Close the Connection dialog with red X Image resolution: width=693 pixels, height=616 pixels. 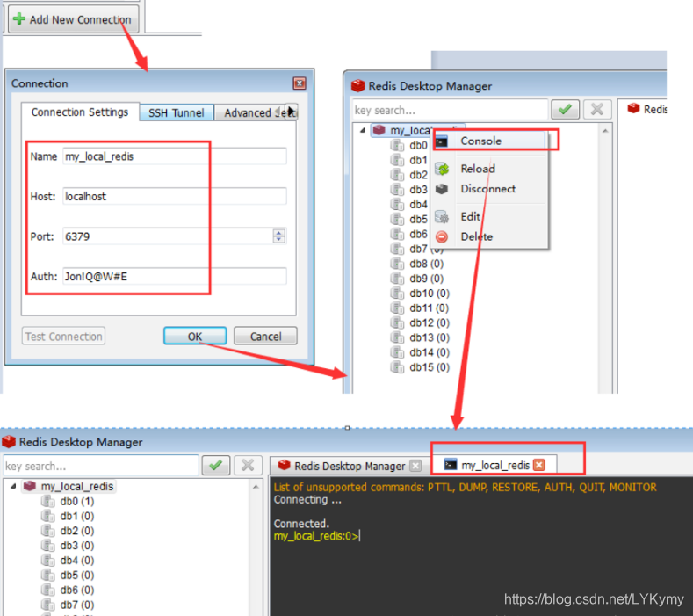[300, 83]
